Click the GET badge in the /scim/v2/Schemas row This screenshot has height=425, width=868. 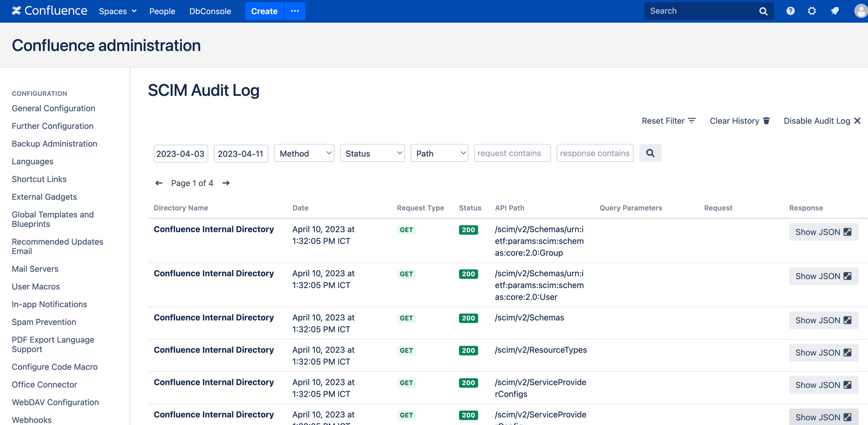click(x=406, y=318)
